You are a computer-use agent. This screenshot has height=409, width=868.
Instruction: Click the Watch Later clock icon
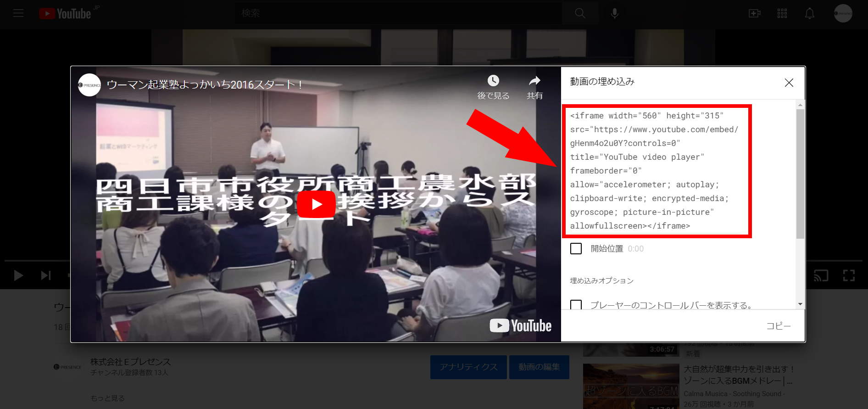pos(493,81)
